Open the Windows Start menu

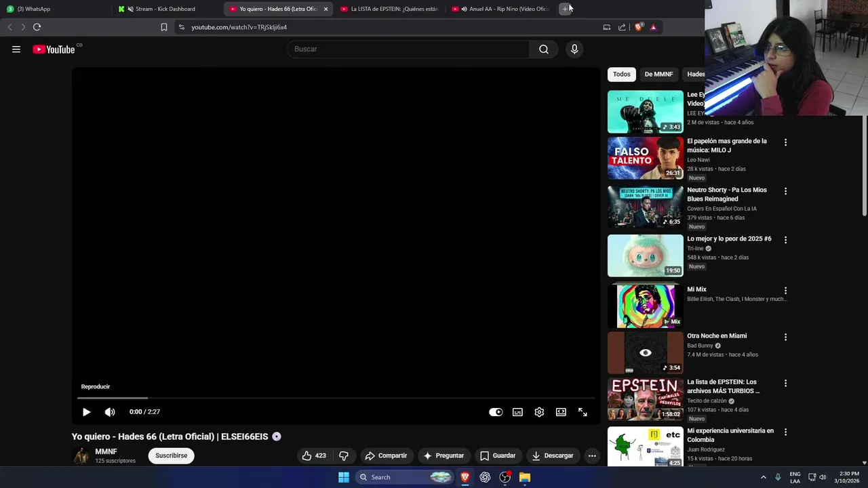344,477
